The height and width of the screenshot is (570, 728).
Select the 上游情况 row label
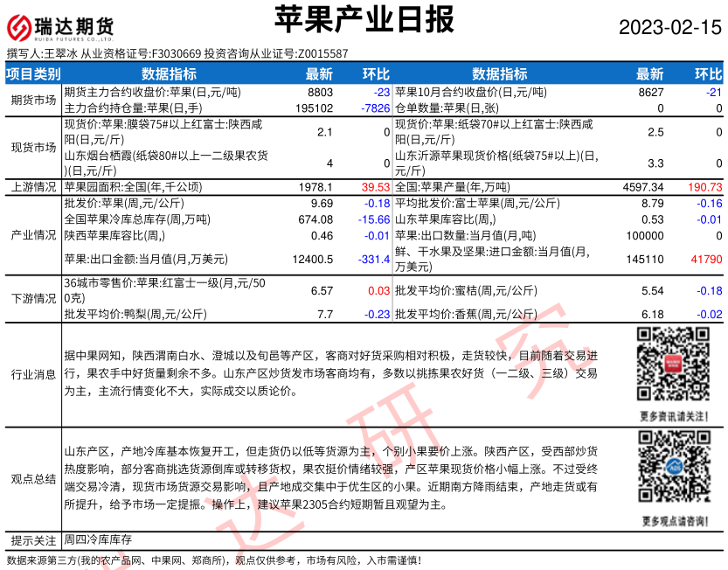click(33, 187)
